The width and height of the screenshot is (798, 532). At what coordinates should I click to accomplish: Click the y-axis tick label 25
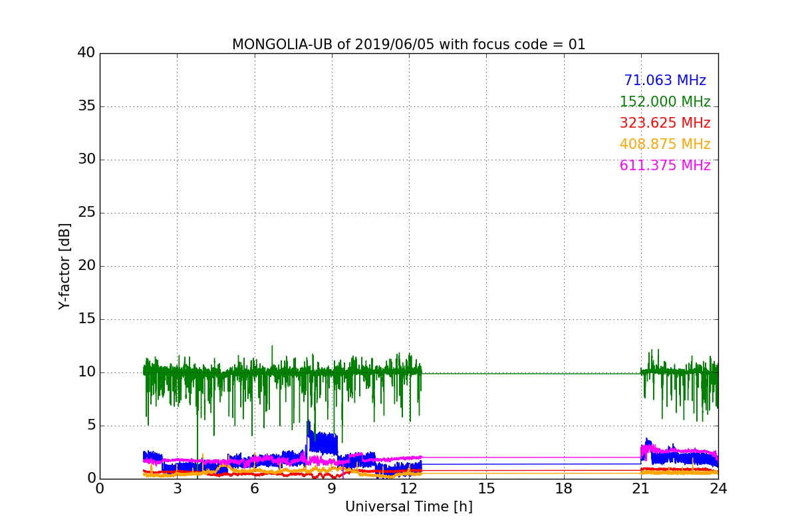point(86,213)
